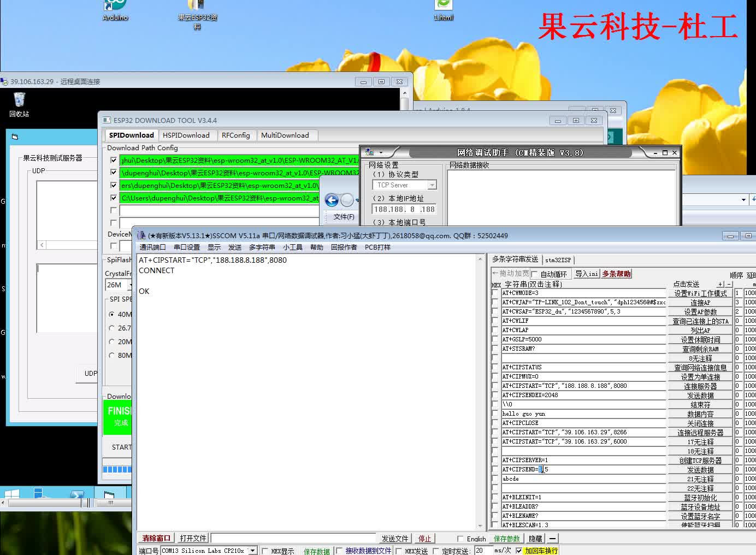Switch to the RFConfig tab

pyautogui.click(x=236, y=135)
